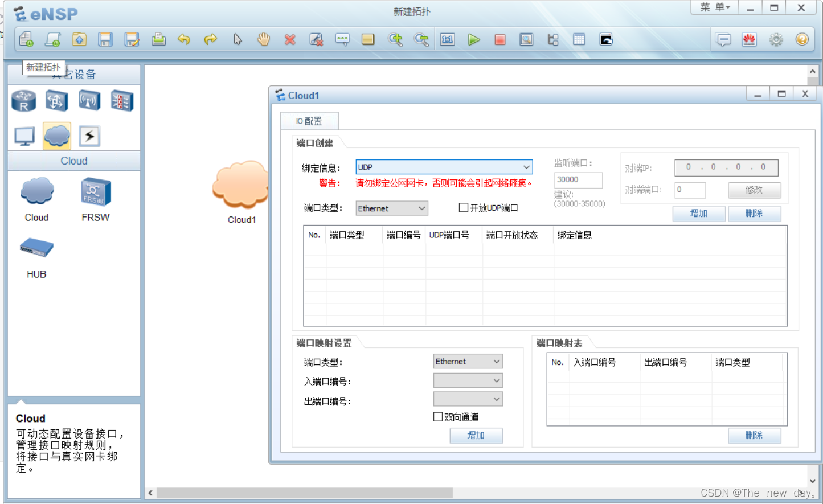Switch to the IO 配置 tab
This screenshot has height=504, width=823.
click(x=309, y=121)
